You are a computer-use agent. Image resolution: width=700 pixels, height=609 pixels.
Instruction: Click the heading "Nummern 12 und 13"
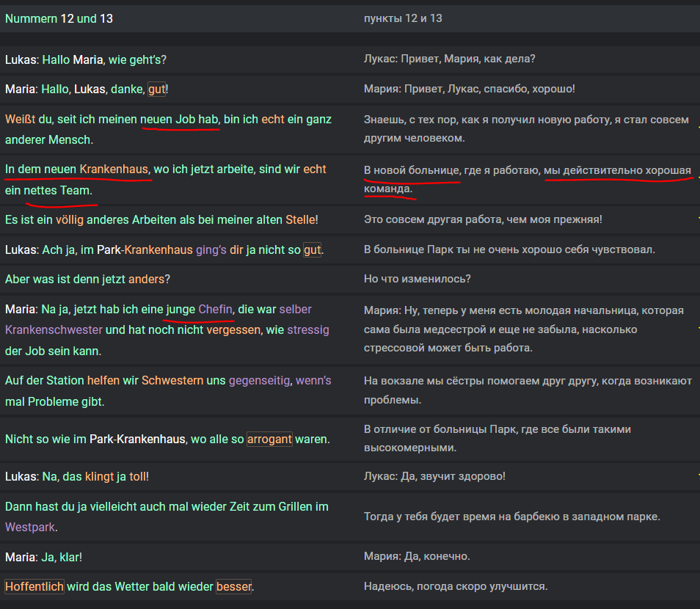click(59, 18)
